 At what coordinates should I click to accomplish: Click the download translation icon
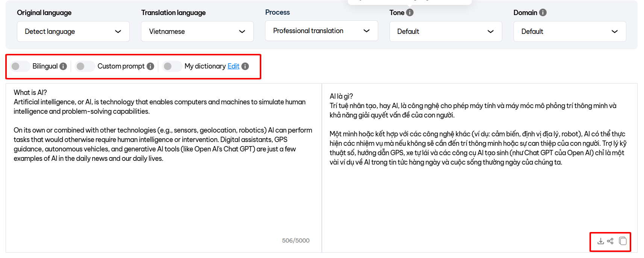[600, 241]
